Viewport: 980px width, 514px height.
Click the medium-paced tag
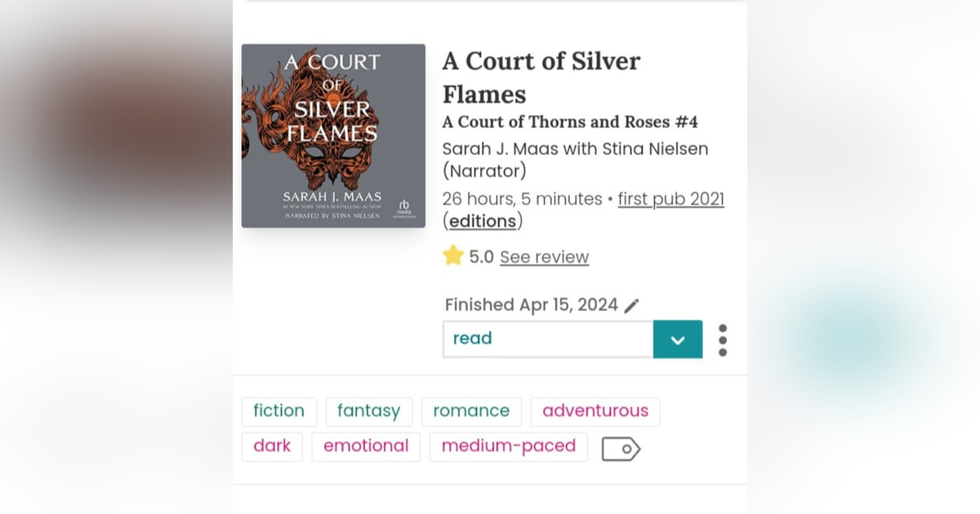[x=508, y=446]
